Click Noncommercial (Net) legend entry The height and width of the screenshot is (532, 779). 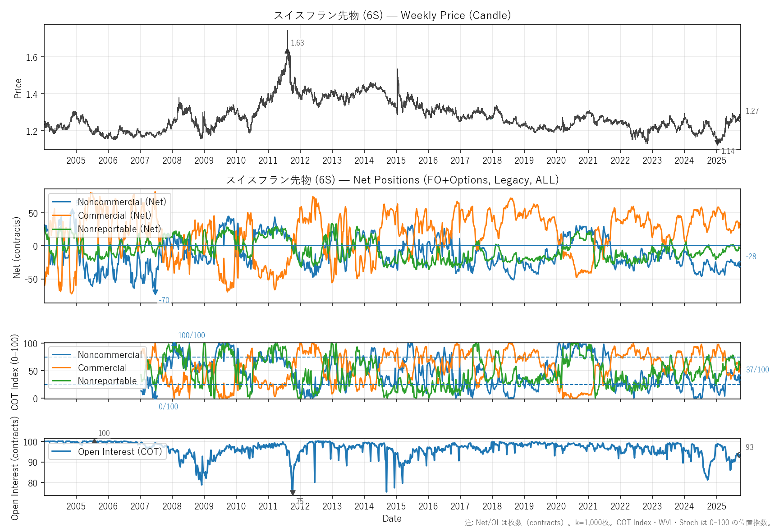click(x=122, y=202)
